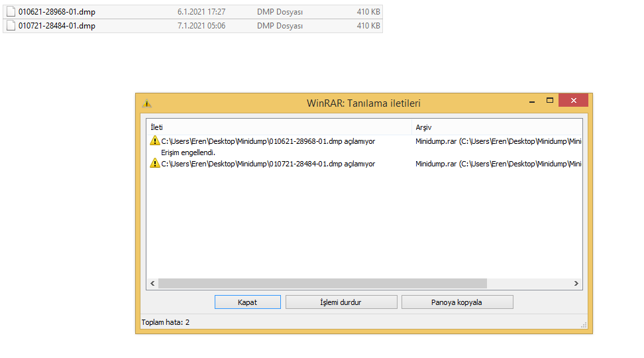Click the Panoya kopyala button
Screen dimensions: 644x358
pyautogui.click(x=457, y=302)
